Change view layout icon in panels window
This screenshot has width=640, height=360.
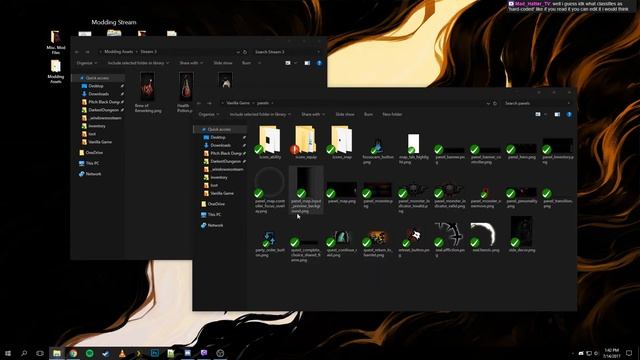tap(538, 115)
